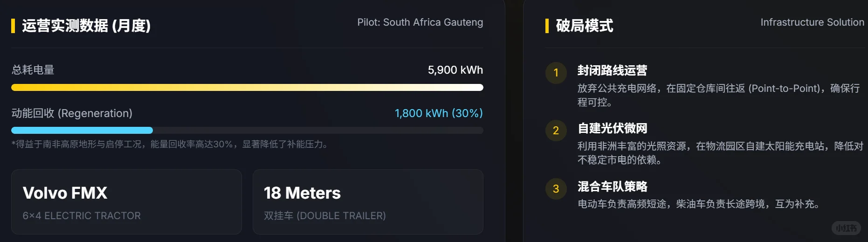This screenshot has width=868, height=242.
Task: Select the 封闭路线运营 heading
Action: [x=613, y=70]
